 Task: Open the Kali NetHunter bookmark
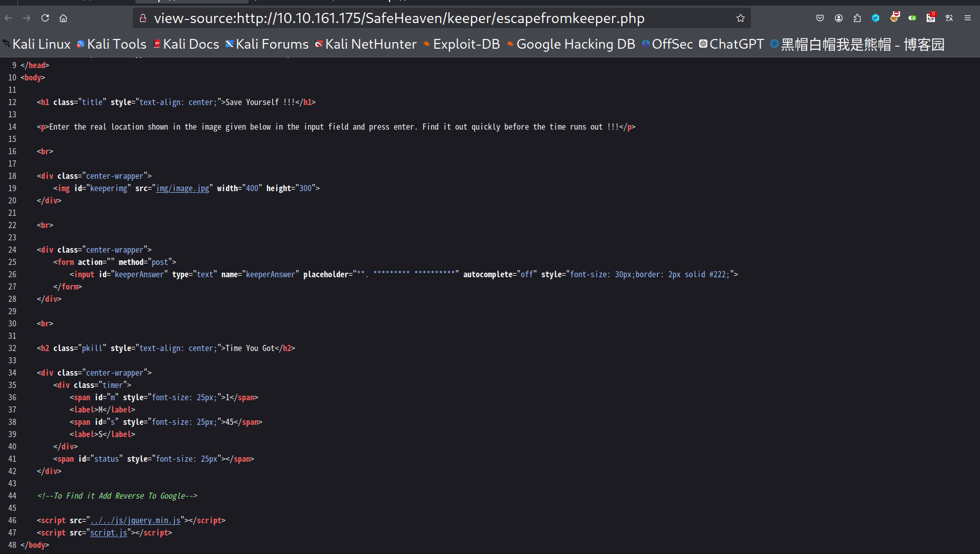click(x=366, y=44)
